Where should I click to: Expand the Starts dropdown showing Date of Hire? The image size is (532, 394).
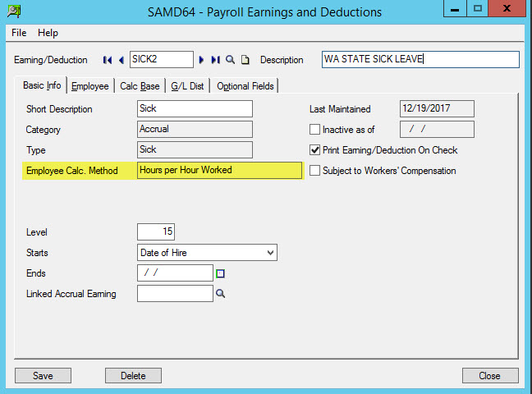[x=270, y=253]
